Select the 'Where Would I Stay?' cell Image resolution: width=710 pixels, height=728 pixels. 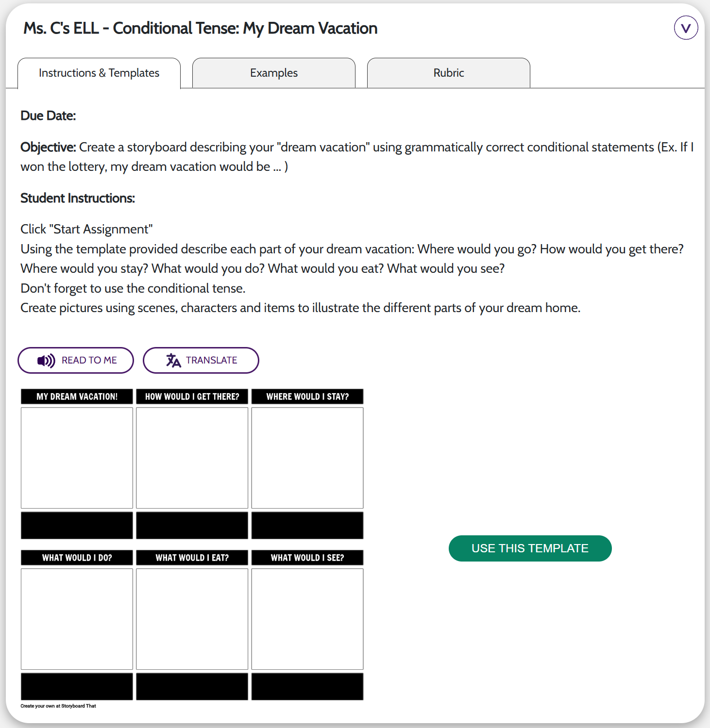tap(307, 458)
